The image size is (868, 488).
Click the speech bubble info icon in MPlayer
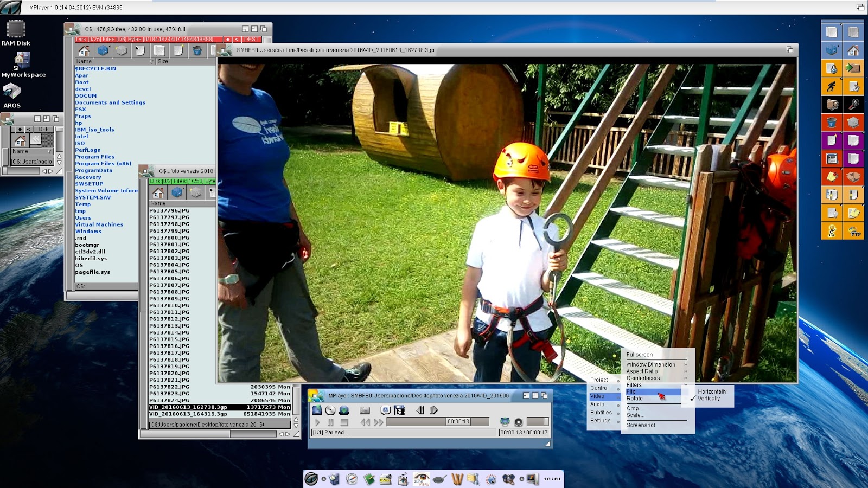click(386, 410)
